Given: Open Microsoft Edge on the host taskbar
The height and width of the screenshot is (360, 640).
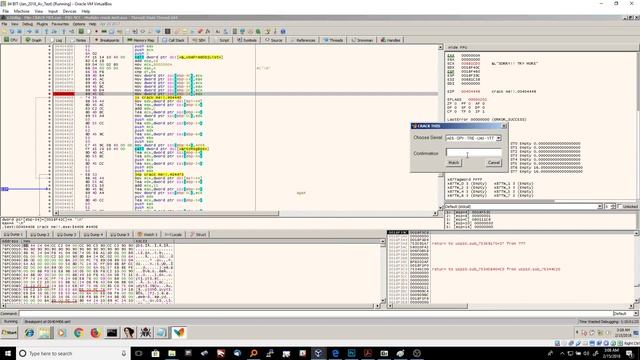Looking at the screenshot, I should [x=335, y=353].
